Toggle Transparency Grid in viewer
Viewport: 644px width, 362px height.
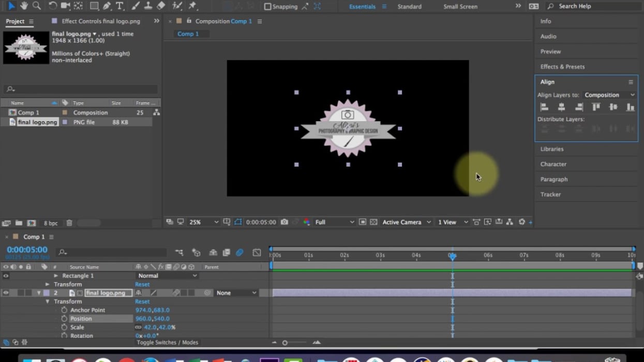373,222
